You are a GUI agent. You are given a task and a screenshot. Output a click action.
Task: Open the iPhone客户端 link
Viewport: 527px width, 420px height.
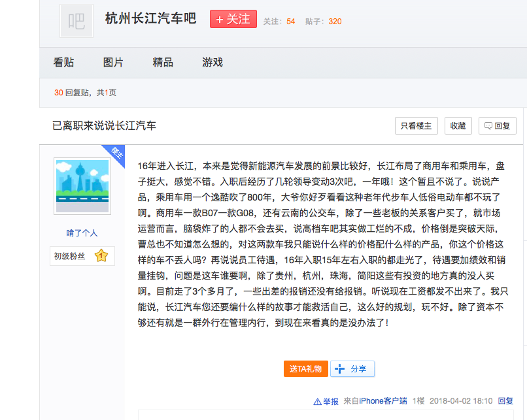(x=382, y=401)
